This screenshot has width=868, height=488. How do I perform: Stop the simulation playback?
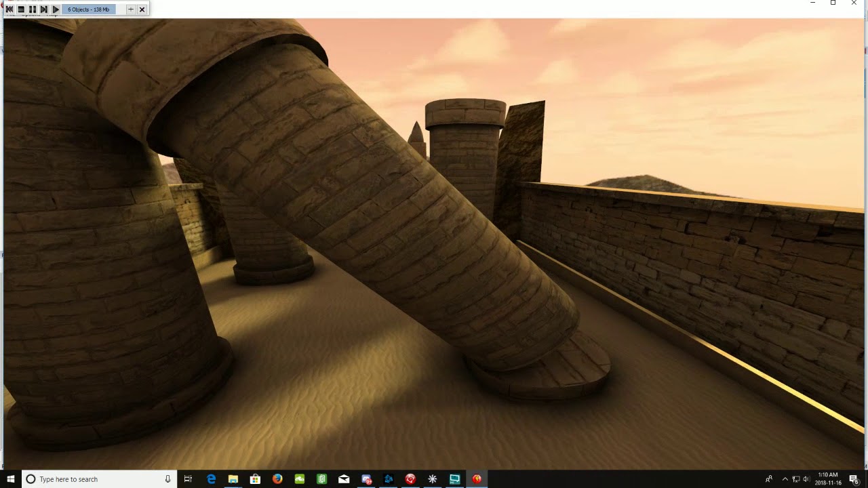point(21,9)
